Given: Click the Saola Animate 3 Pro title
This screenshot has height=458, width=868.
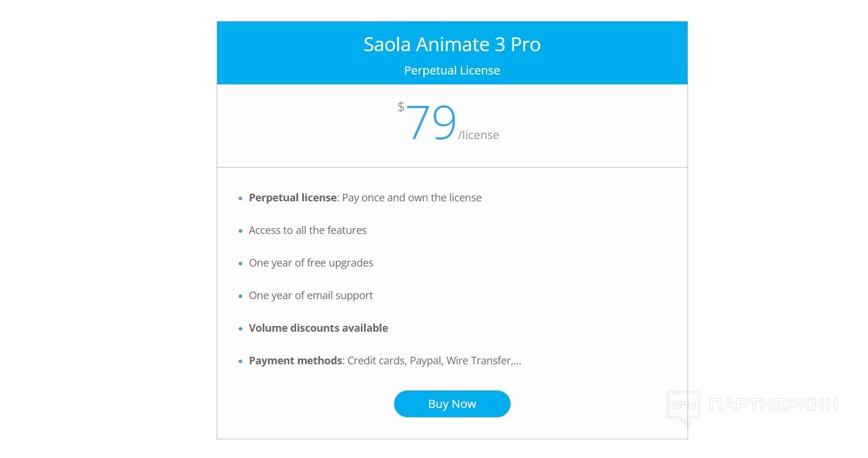Looking at the screenshot, I should (x=452, y=45).
